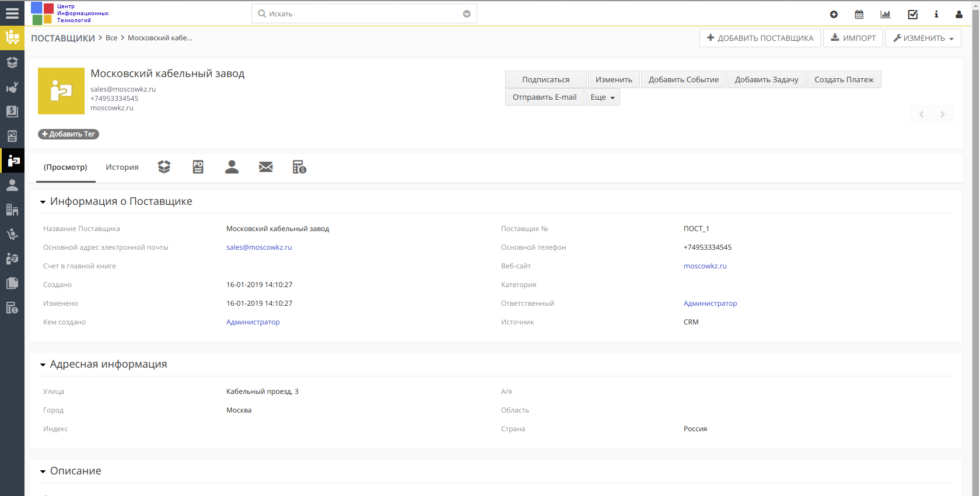Screen dimensions: 980x496
Task: Open the related Emails envelope tab
Action: [x=266, y=167]
